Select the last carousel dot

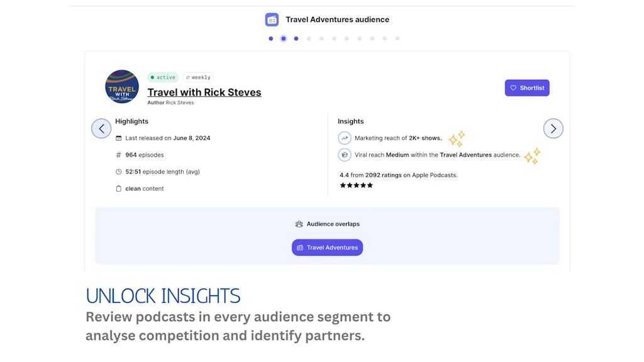(x=397, y=38)
